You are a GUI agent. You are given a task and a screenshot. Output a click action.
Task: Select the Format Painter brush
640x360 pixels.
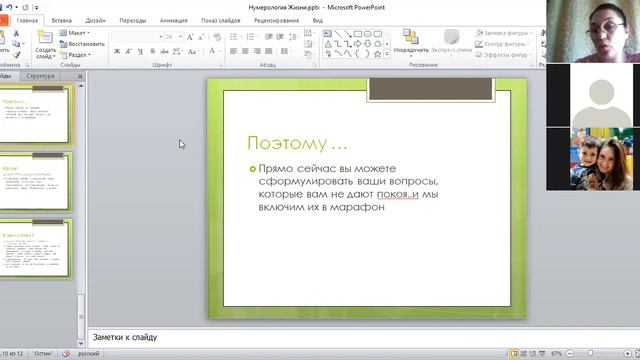(16, 54)
